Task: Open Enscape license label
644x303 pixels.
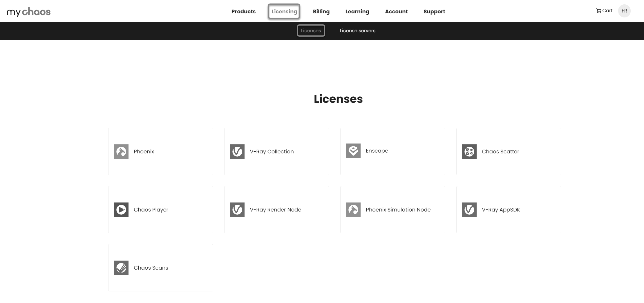Action: 377,151
